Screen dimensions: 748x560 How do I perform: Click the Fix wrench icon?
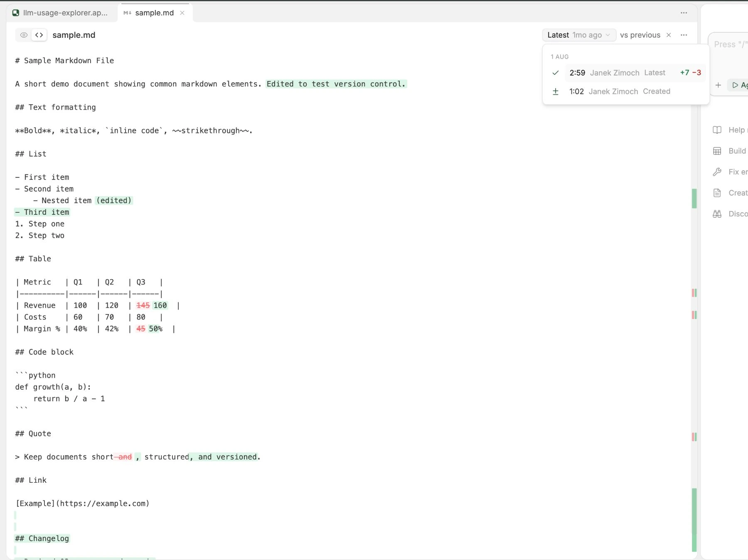(717, 172)
